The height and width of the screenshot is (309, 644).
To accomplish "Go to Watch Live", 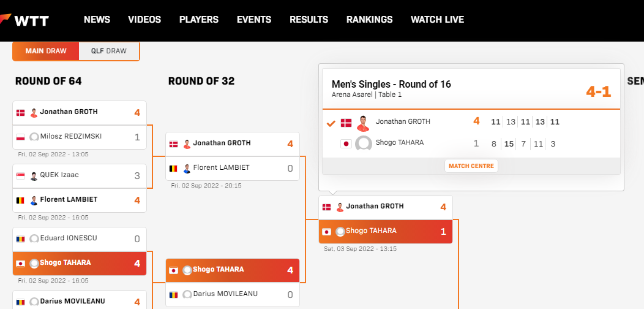I will point(437,20).
